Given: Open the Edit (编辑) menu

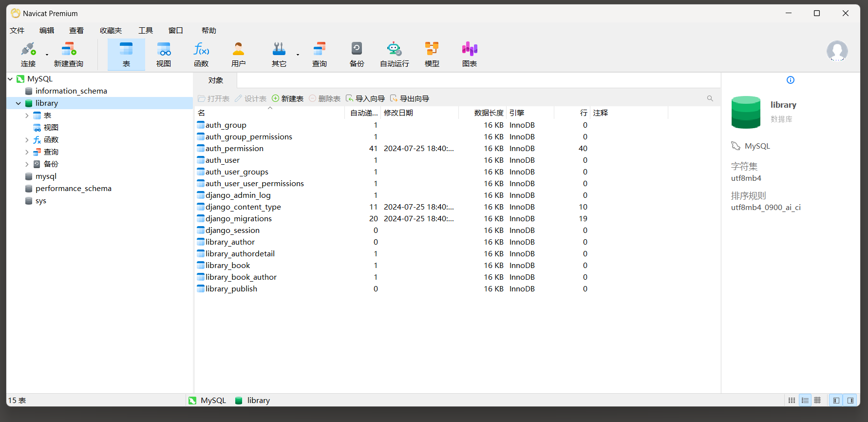Looking at the screenshot, I should tap(47, 30).
